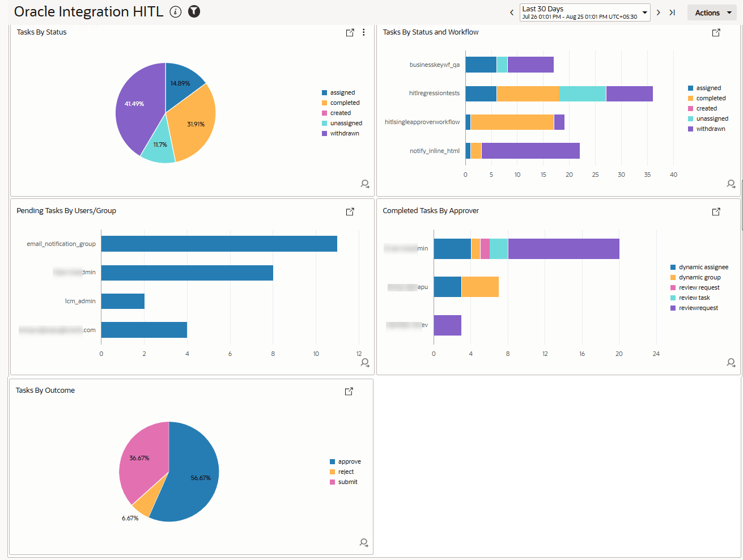The image size is (743, 560).
Task: Jump to latest time range icon
Action: (672, 12)
